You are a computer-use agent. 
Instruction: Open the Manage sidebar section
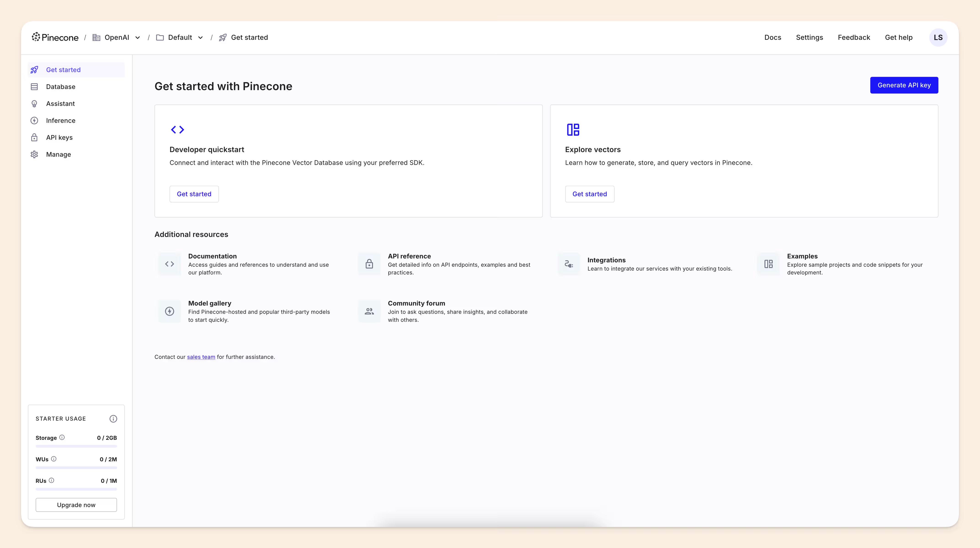point(76,154)
